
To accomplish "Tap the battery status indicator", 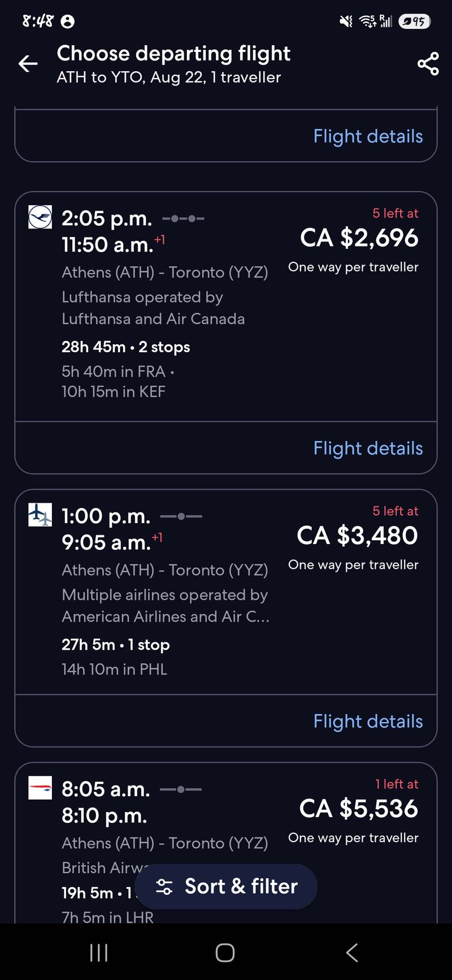I will (x=414, y=21).
